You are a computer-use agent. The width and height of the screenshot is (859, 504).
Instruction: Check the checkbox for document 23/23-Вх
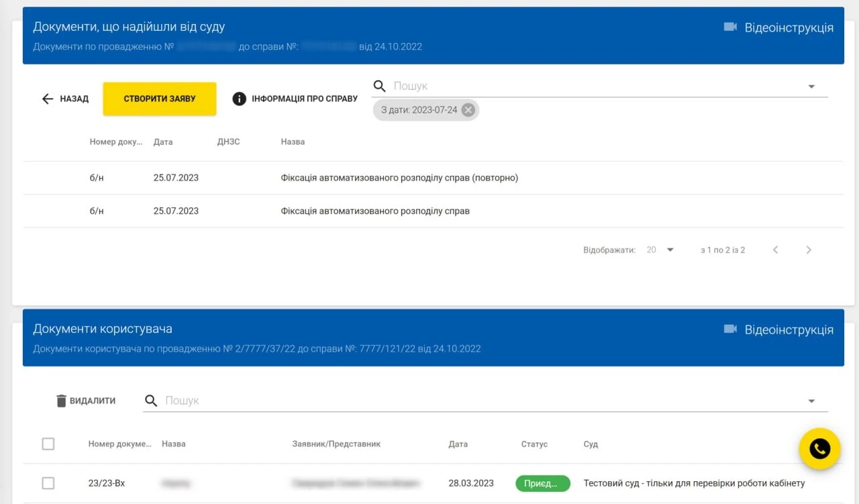point(48,483)
